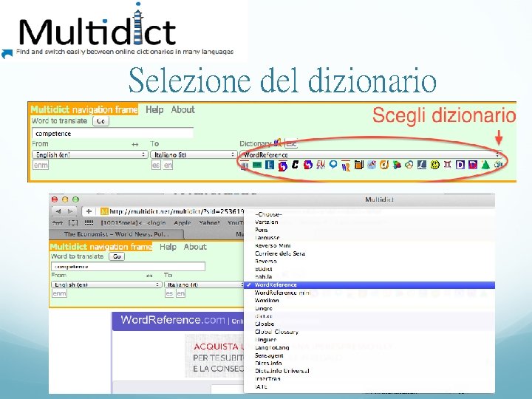Go back with the browser back arrow
Viewport: 532px width, 399px height.
pos(58,211)
